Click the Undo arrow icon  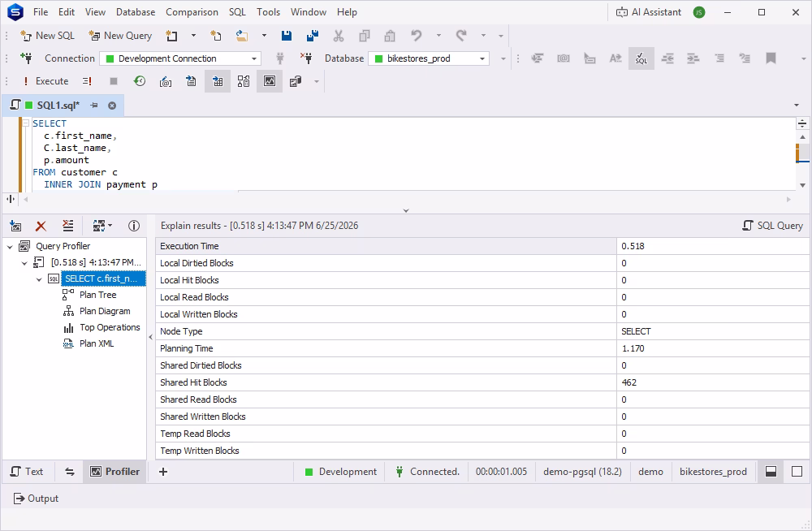pos(416,35)
